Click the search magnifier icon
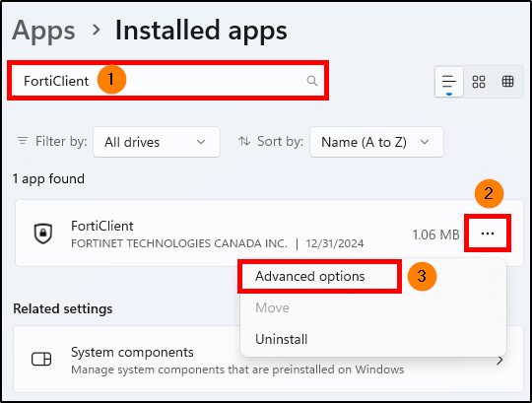The width and height of the screenshot is (532, 403). tap(311, 81)
